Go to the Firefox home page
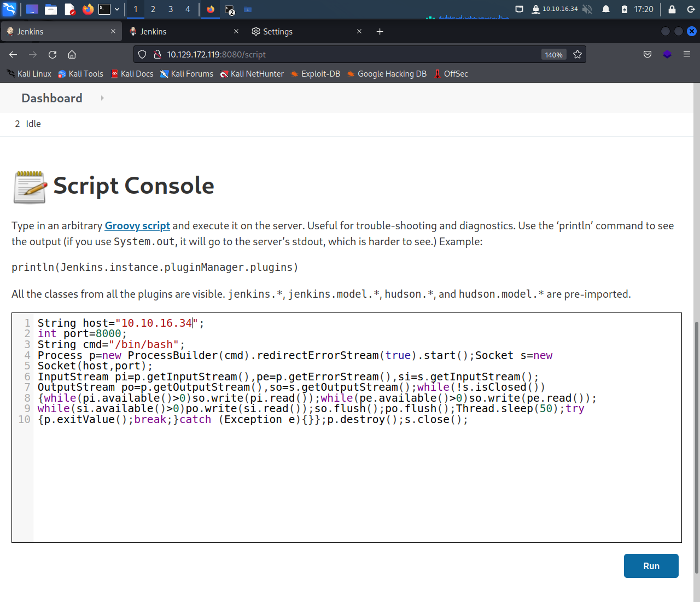Image resolution: width=700 pixels, height=602 pixels. pyautogui.click(x=72, y=54)
